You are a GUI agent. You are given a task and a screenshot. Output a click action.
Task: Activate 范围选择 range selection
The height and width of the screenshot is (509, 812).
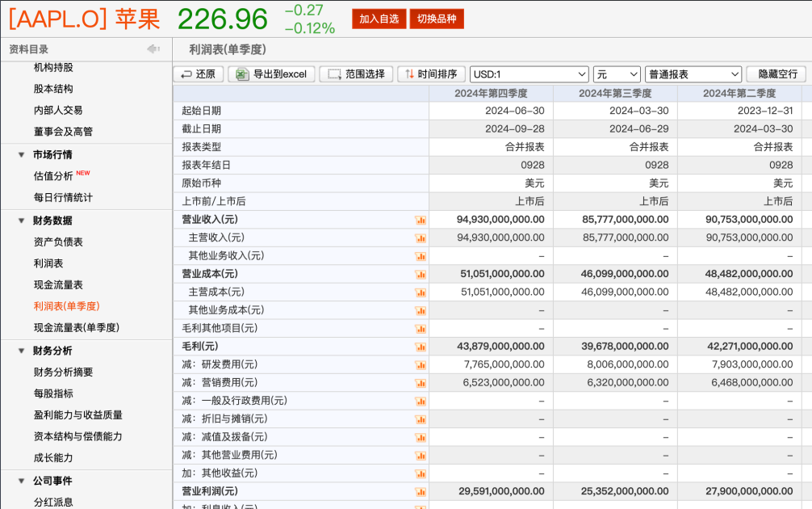(356, 74)
